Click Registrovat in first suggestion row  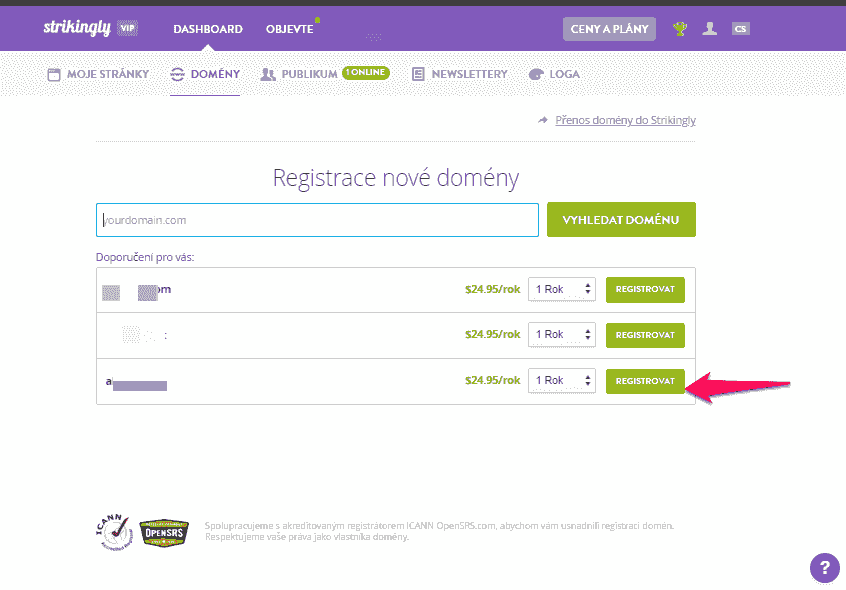coord(645,290)
